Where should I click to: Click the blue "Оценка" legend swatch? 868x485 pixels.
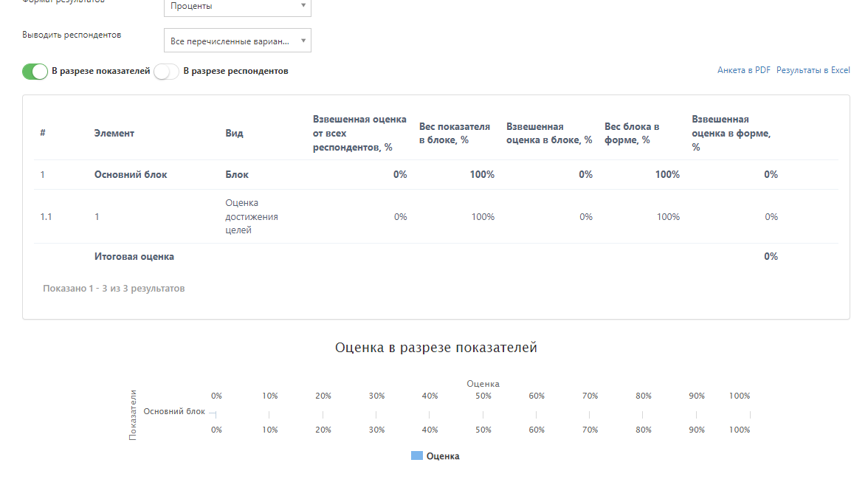pyautogui.click(x=416, y=456)
